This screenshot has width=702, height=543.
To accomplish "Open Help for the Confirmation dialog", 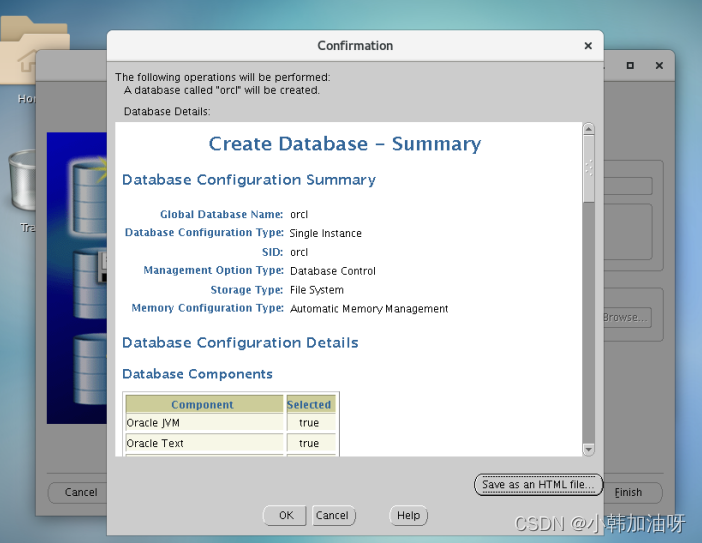I will [x=408, y=515].
